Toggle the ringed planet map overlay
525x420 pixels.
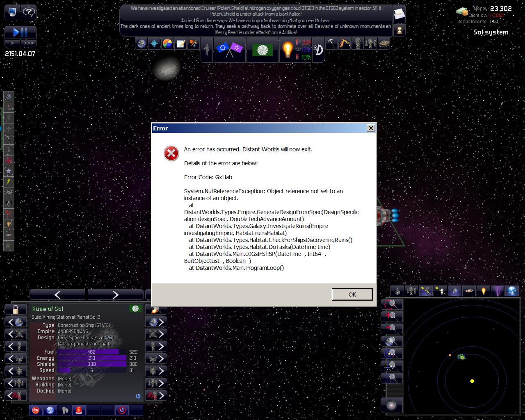tap(469, 291)
